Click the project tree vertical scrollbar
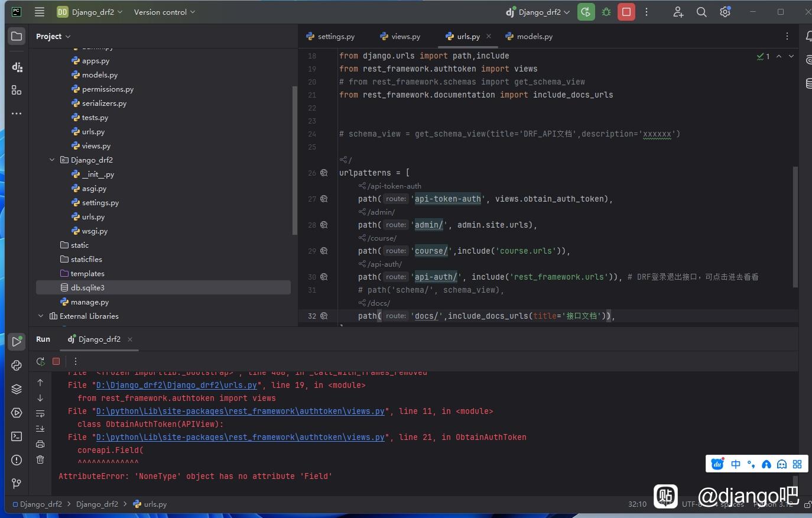 click(x=295, y=160)
